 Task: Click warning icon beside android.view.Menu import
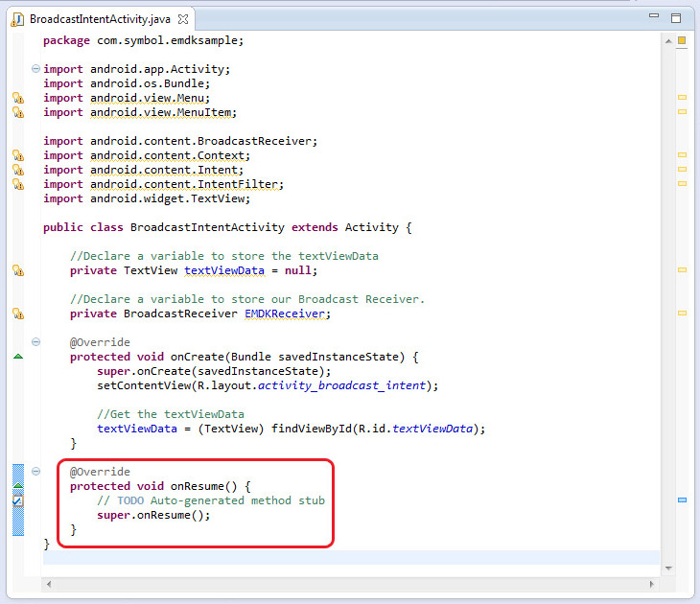17,98
